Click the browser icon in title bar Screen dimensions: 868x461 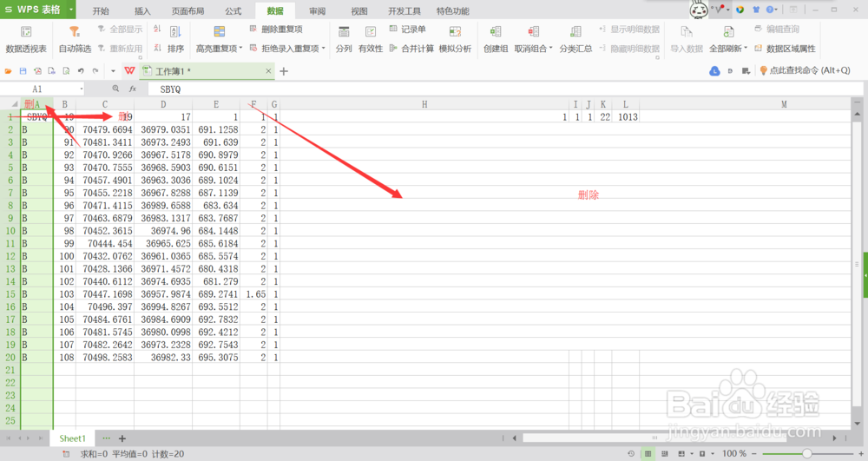point(740,10)
